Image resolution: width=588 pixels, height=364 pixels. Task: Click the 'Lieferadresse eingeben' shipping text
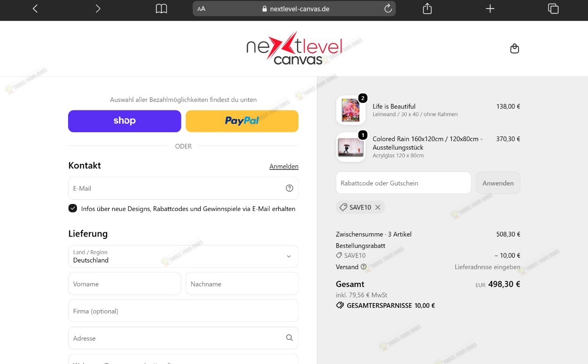point(487,267)
